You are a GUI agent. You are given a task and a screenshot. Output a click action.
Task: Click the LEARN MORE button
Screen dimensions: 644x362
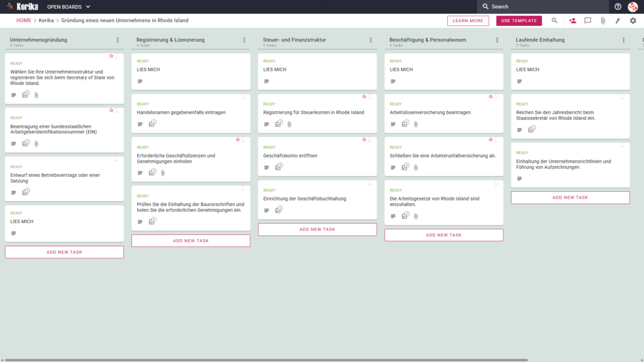tap(468, 21)
